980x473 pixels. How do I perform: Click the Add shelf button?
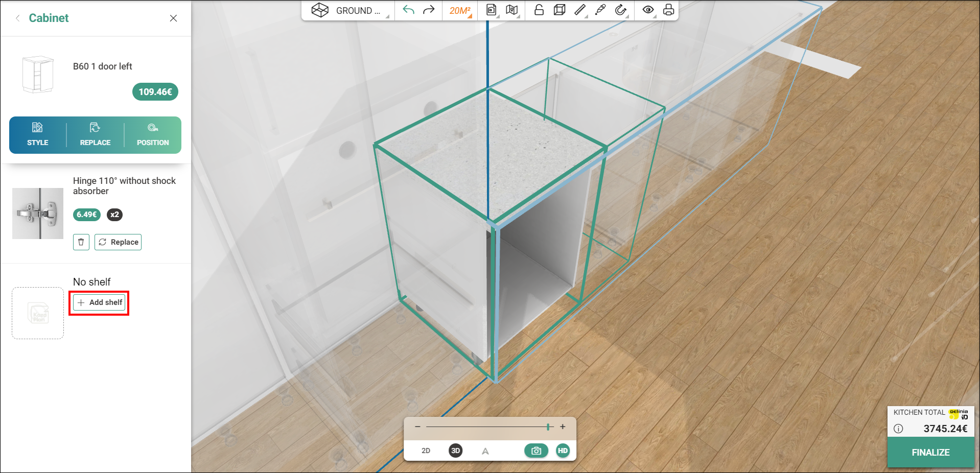click(x=99, y=302)
